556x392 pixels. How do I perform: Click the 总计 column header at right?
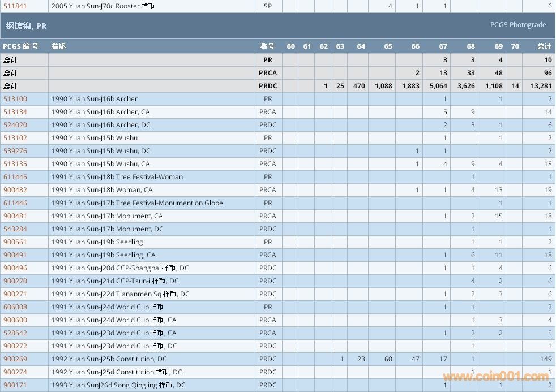click(544, 46)
